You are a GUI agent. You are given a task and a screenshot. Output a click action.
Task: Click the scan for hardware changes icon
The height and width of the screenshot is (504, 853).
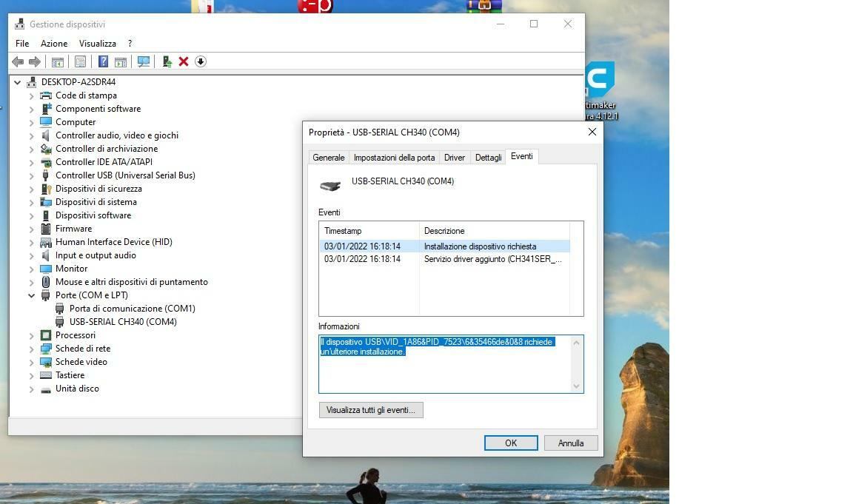point(144,61)
